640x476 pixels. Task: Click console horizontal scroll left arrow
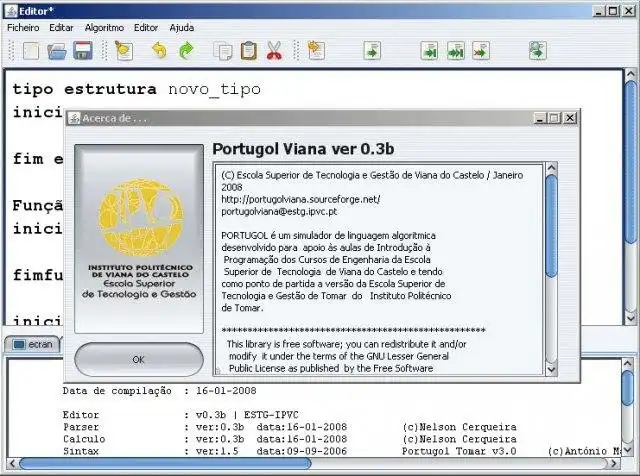12,463
